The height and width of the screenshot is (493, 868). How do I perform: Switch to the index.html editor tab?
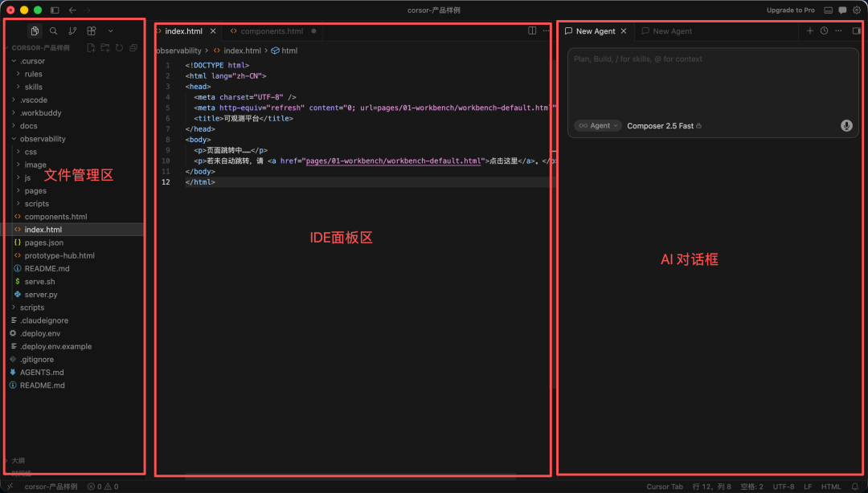pyautogui.click(x=183, y=31)
